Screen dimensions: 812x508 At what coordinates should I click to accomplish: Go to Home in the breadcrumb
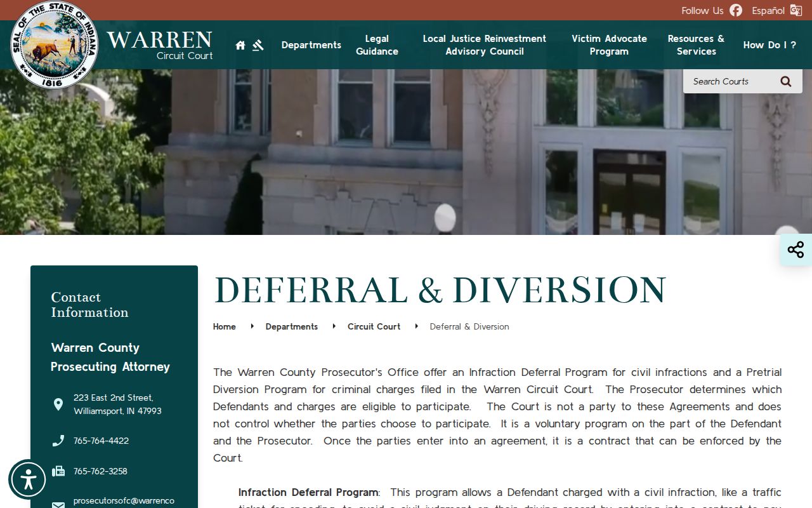coord(225,326)
